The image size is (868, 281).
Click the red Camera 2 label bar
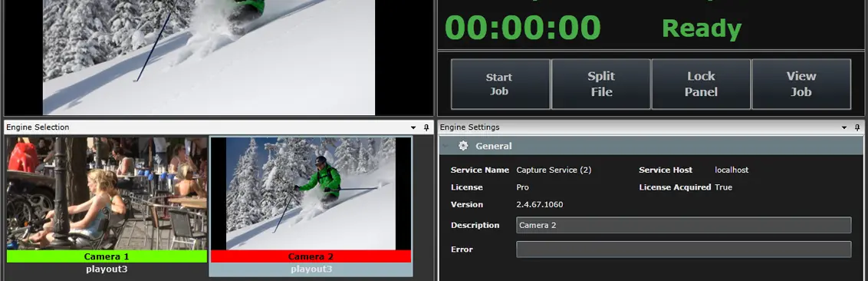311,256
